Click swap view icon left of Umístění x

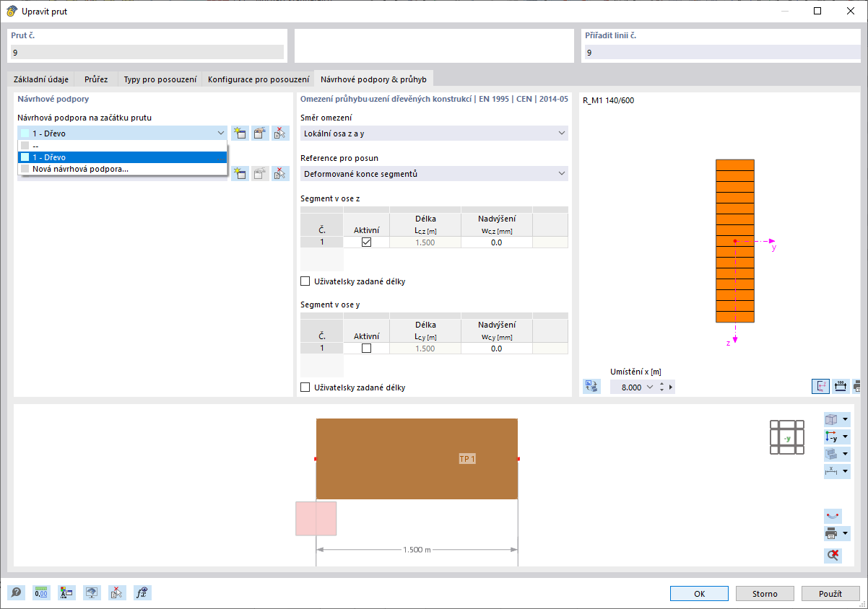coord(591,387)
